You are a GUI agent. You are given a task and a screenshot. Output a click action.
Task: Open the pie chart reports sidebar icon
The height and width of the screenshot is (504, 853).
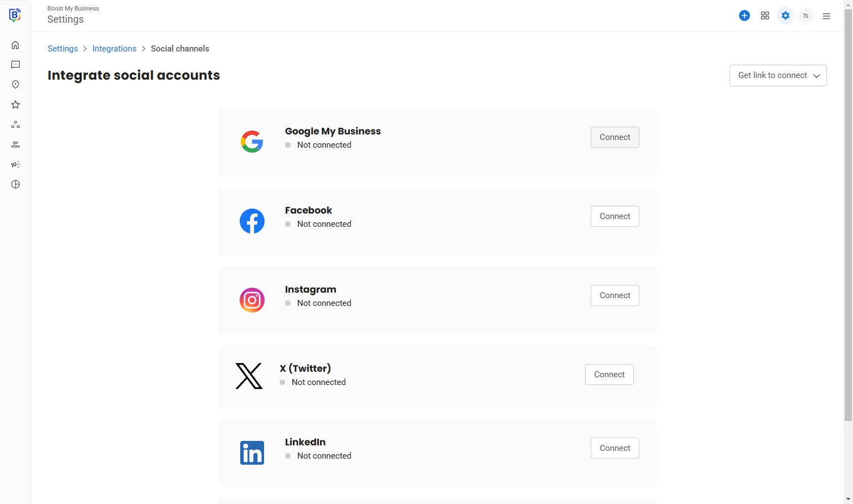(15, 184)
